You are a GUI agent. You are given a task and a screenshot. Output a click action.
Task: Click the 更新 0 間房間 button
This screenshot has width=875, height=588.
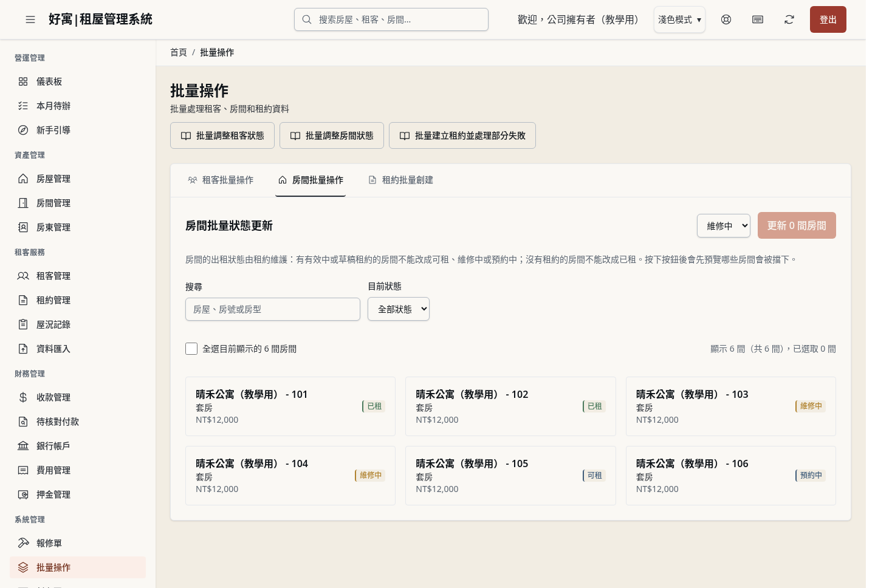tap(797, 225)
